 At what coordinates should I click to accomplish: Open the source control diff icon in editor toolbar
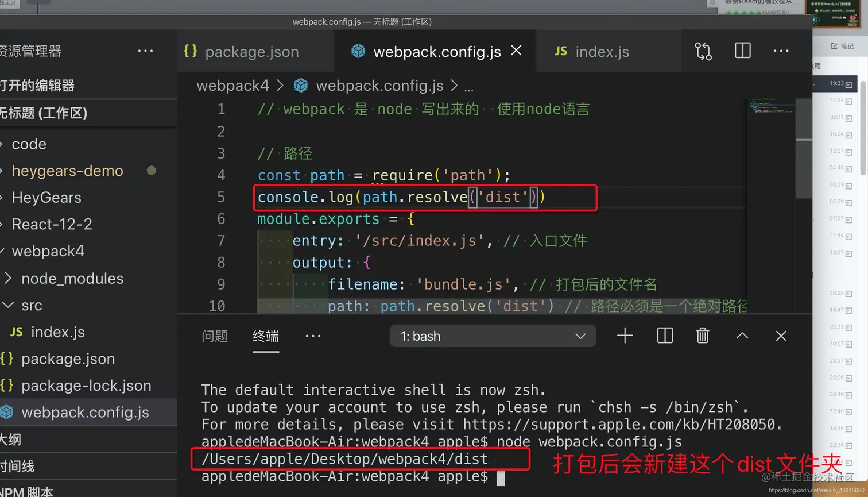pyautogui.click(x=703, y=51)
